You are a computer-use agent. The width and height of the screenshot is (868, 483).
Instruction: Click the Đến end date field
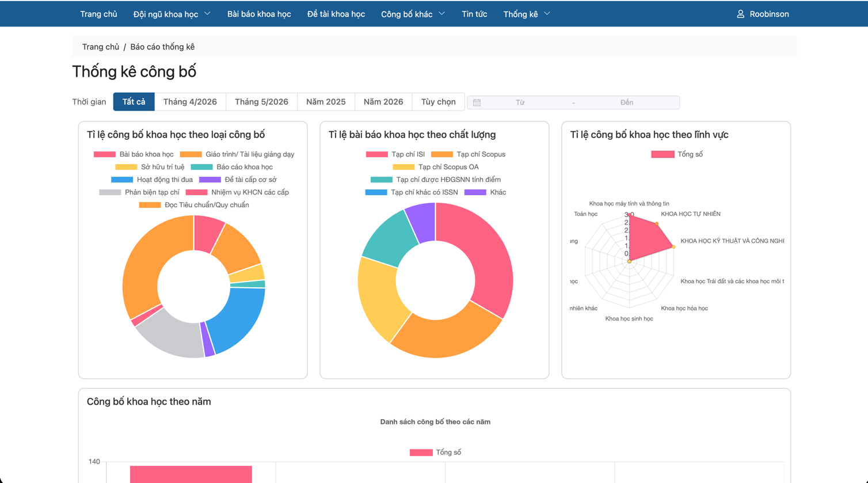tap(627, 102)
